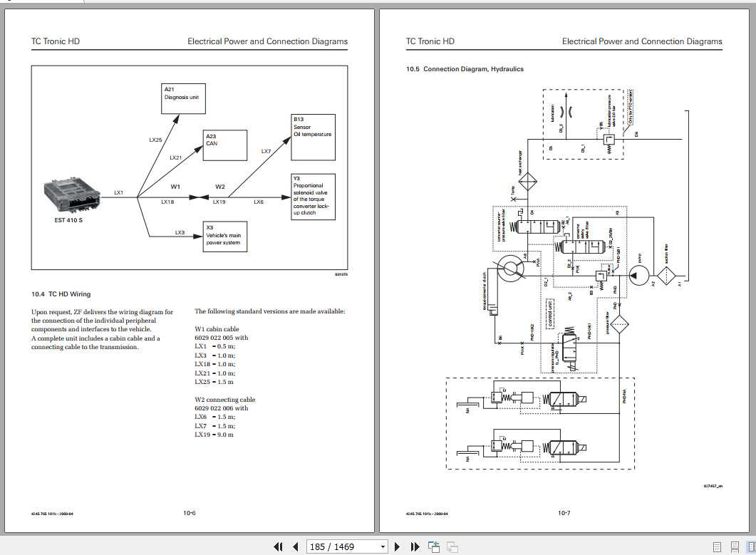Screen dimensions: 756x555
Task: Click the '6029 022 005 with' part number
Action: 222,338
